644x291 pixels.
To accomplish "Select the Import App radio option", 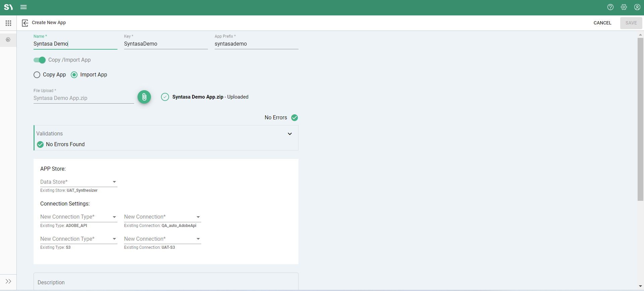I will (74, 75).
